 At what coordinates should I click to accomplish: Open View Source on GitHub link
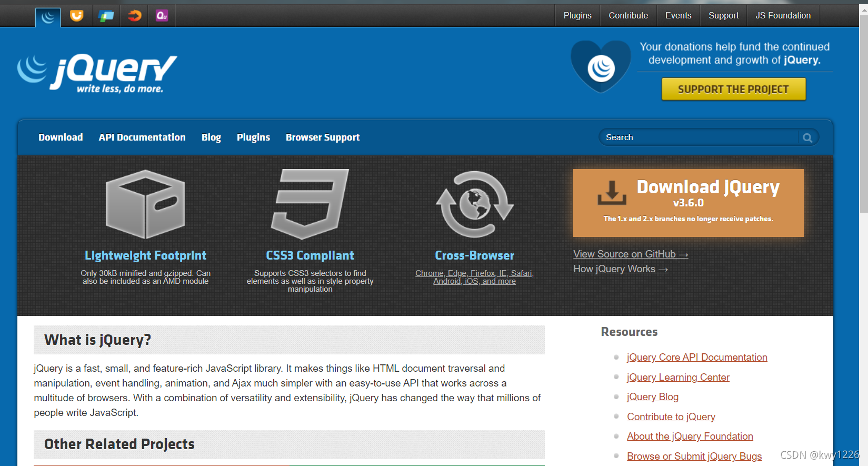pos(631,254)
